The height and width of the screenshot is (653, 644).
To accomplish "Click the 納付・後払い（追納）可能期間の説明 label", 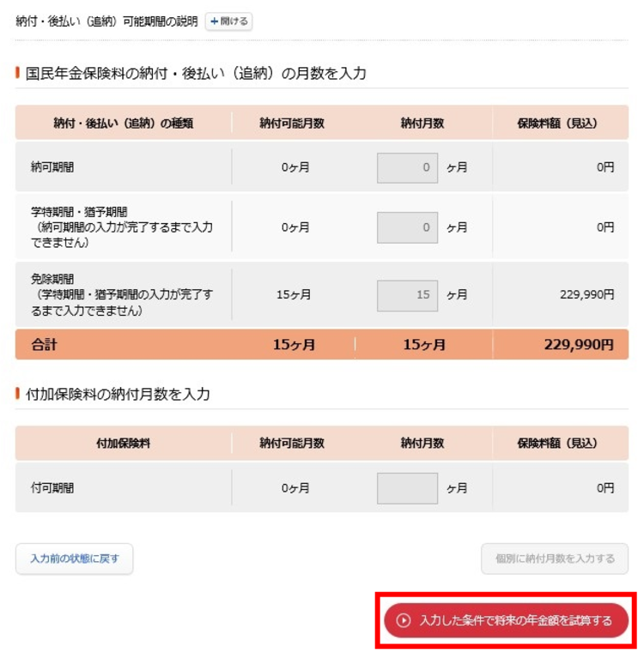I will tap(107, 21).
